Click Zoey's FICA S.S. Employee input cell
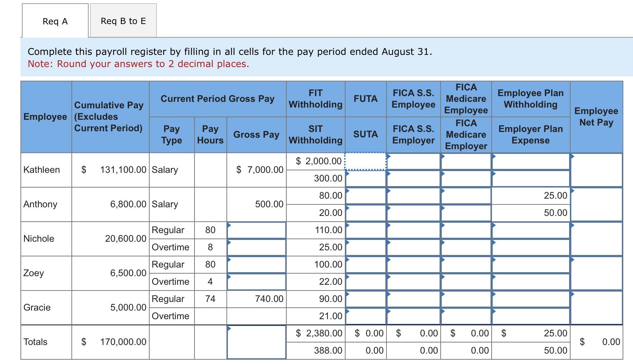This screenshot has height=364, width=633. (x=413, y=265)
